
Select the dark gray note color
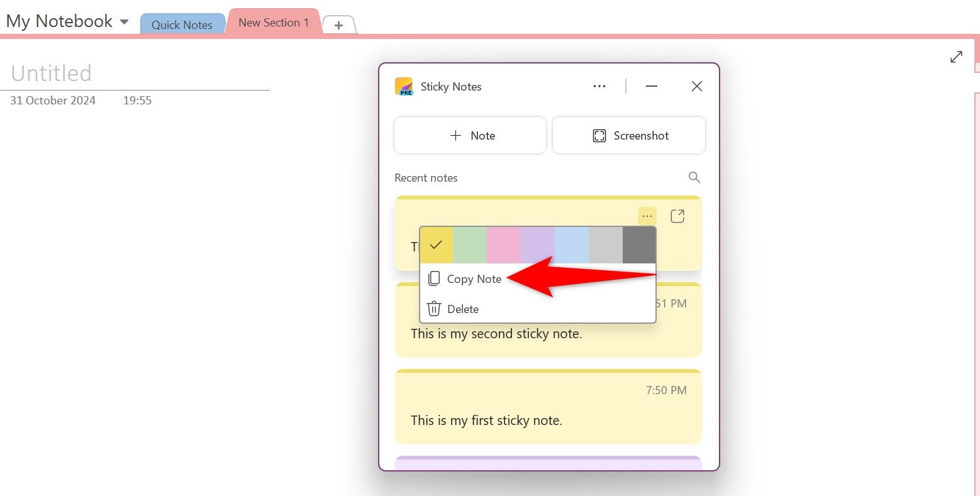click(x=639, y=245)
